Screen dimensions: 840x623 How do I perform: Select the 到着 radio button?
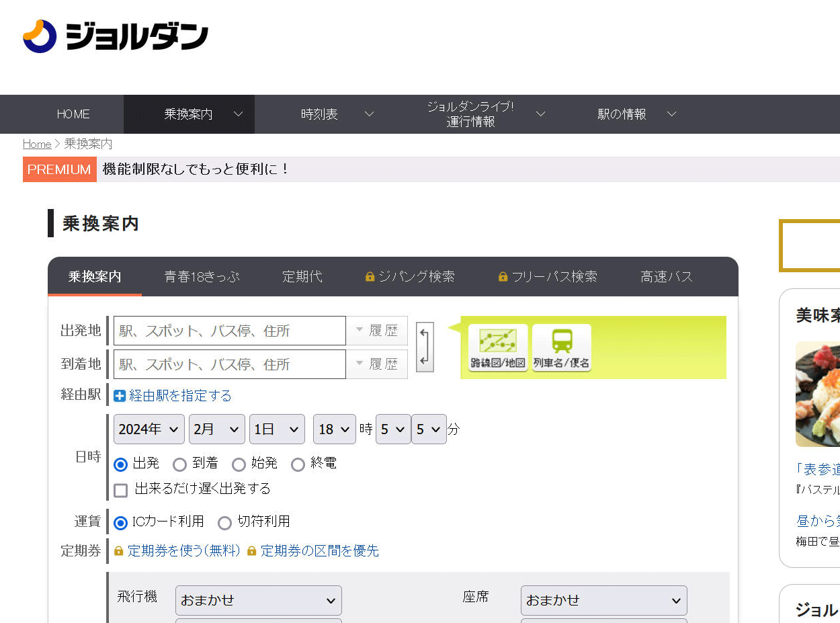pos(179,464)
